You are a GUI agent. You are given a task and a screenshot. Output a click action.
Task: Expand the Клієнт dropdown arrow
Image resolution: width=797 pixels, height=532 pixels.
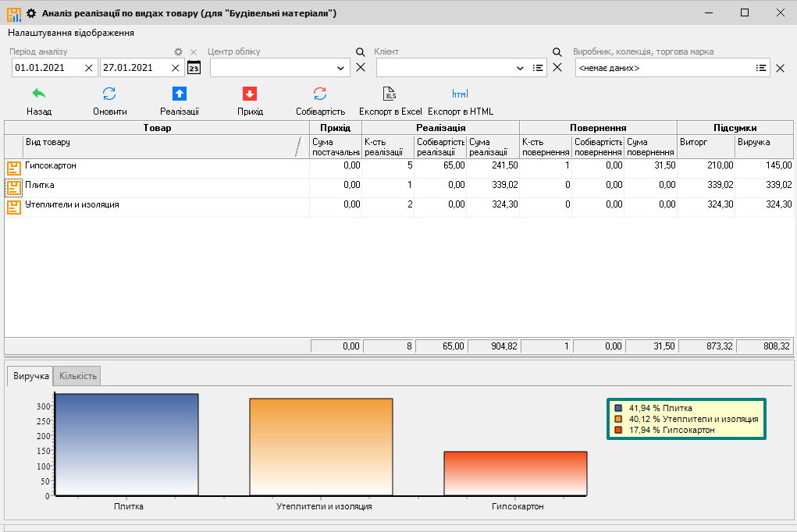(x=521, y=69)
